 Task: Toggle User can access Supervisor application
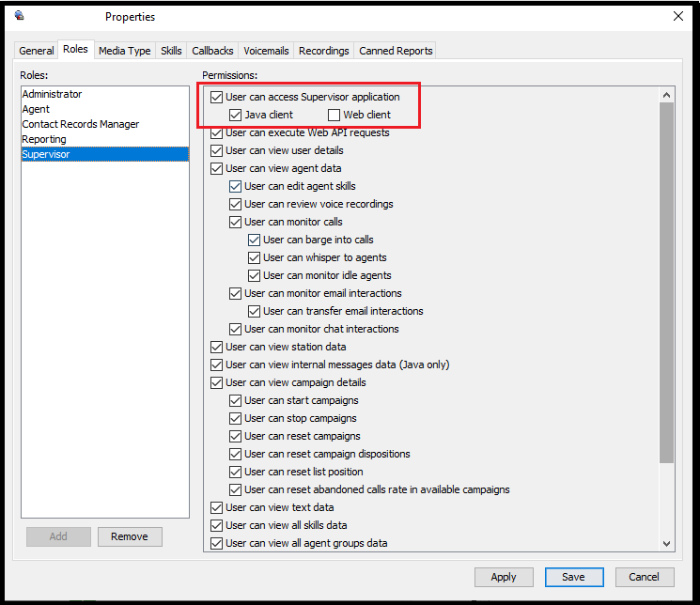click(x=216, y=97)
